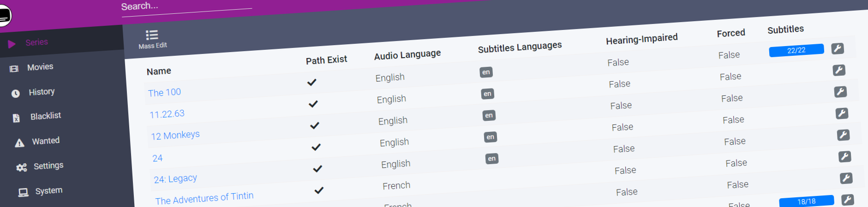Open the 24: Legacy series link
Image resolution: width=868 pixels, height=207 pixels.
click(175, 179)
